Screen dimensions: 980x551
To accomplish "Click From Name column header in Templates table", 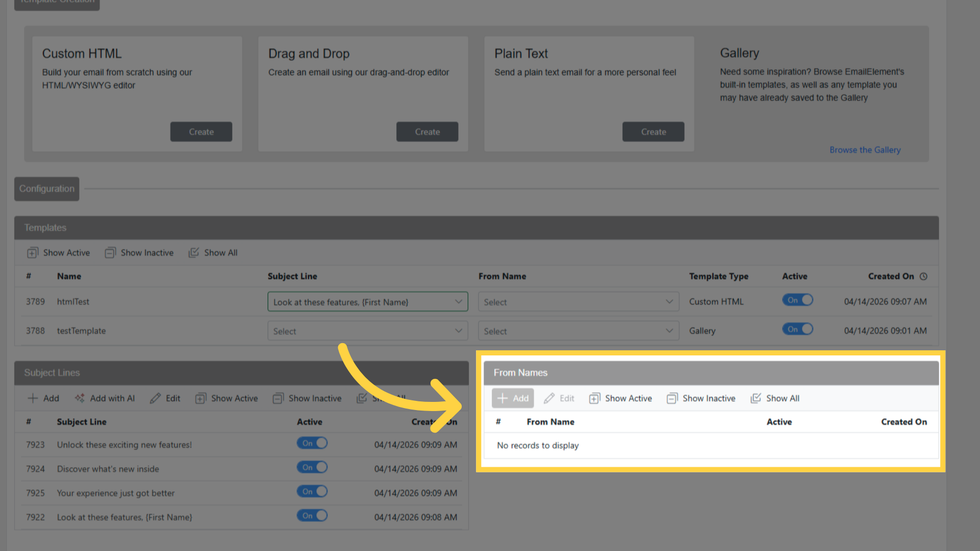I will click(x=502, y=276).
